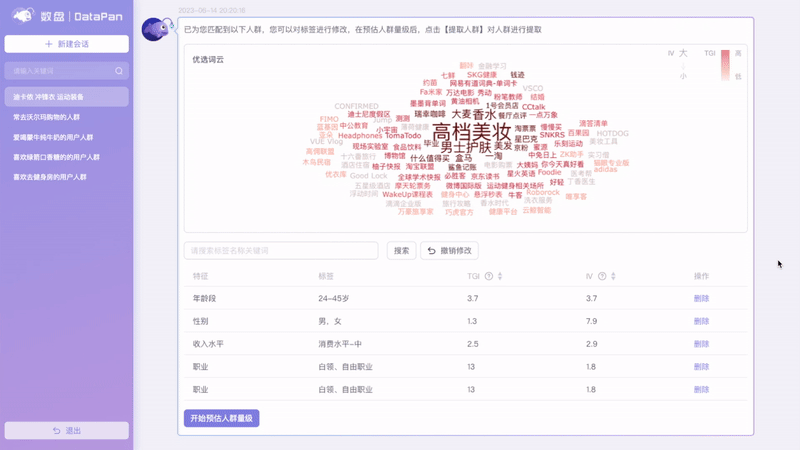
Task: Click 开始预估人群量级 button
Action: click(221, 418)
